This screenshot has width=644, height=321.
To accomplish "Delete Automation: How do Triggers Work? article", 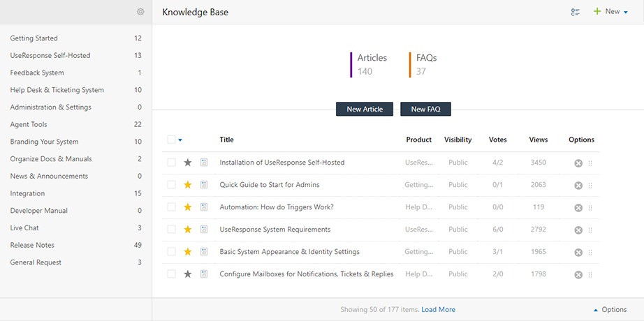I will click(578, 208).
